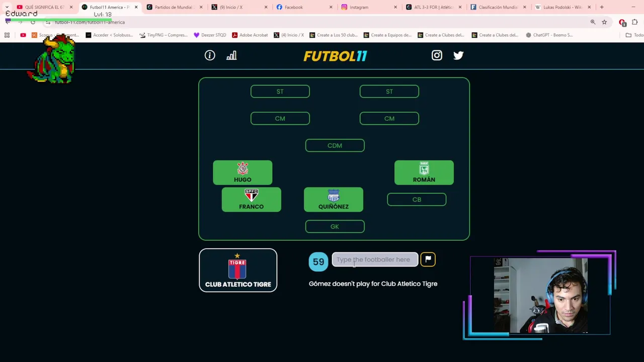The image size is (644, 362).
Task: Bookmark this page with the star
Action: point(604,22)
